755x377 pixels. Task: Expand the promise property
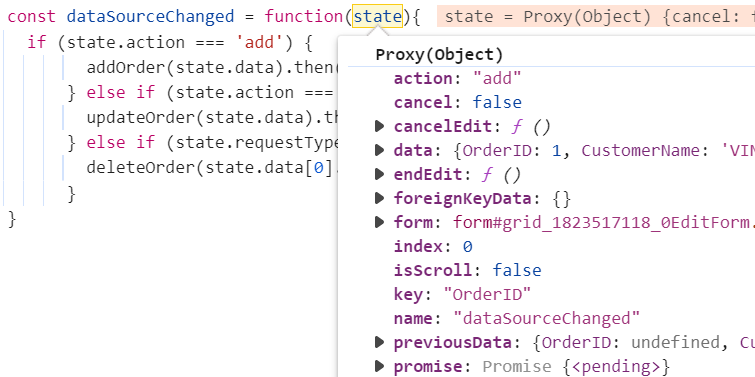379,366
